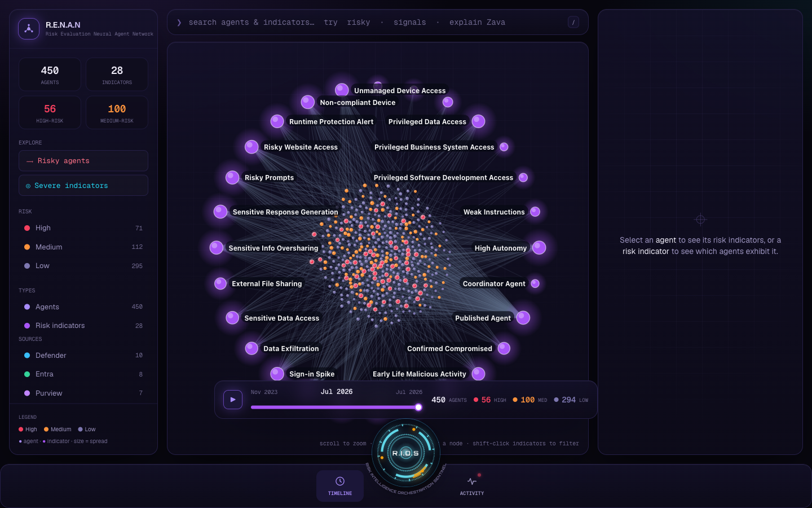The image size is (812, 508).
Task: Click the High Autonomy indicator node
Action: (x=539, y=247)
